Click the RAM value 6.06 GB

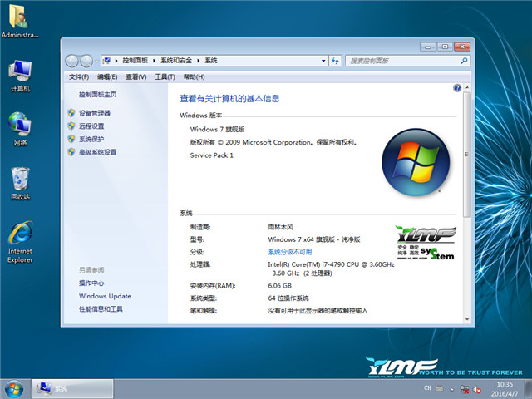[280, 286]
